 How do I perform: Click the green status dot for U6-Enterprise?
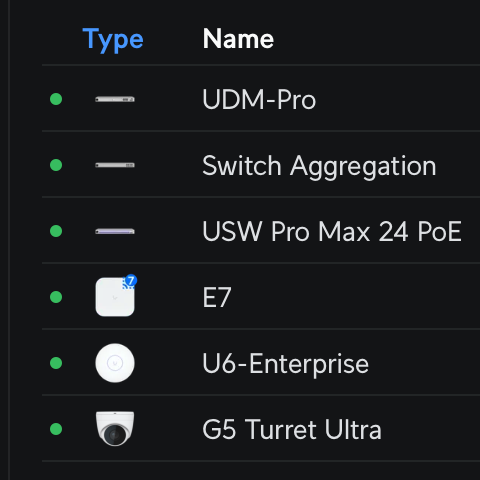pos(56,363)
